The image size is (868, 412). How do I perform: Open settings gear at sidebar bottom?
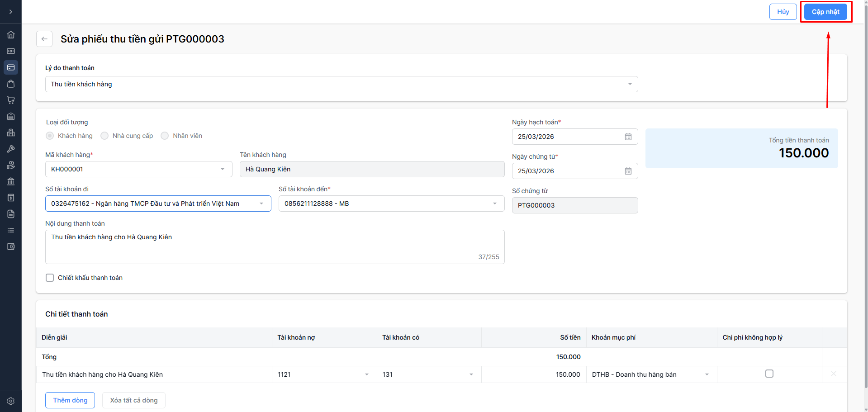(11, 401)
